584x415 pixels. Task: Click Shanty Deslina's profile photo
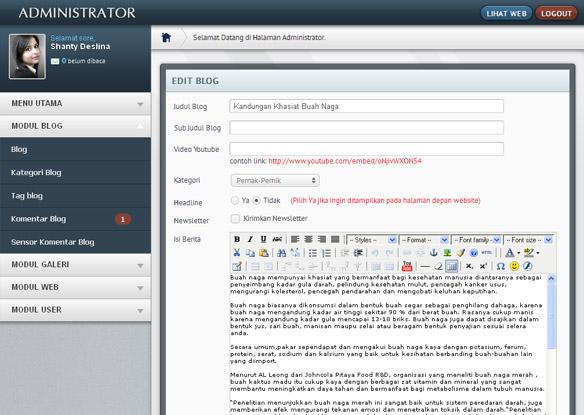[x=27, y=56]
